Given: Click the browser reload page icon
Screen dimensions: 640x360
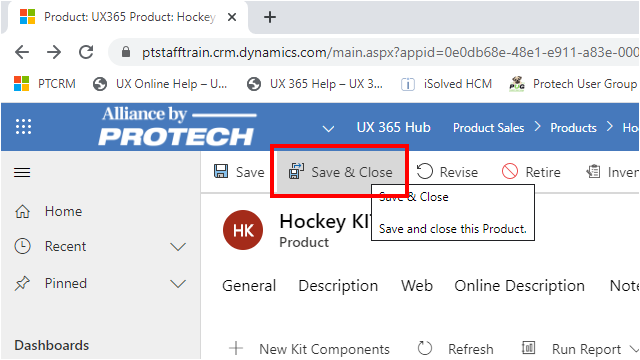Looking at the screenshot, I should (86, 52).
